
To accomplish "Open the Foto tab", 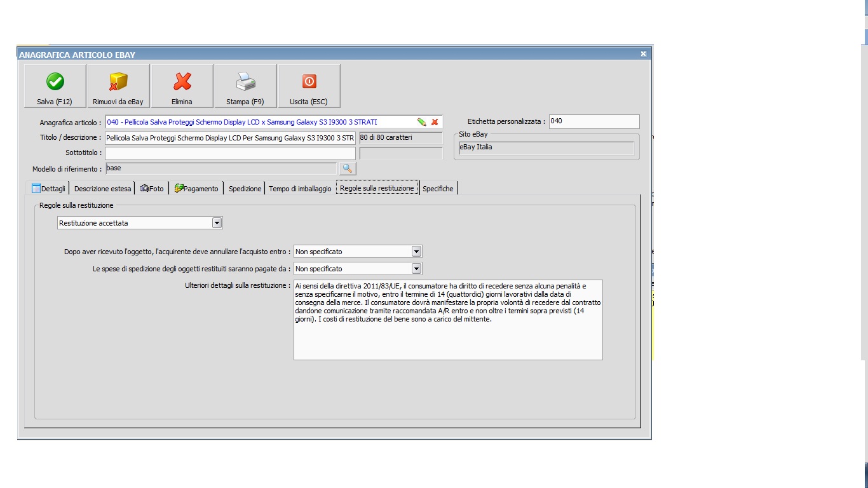I will 152,188.
